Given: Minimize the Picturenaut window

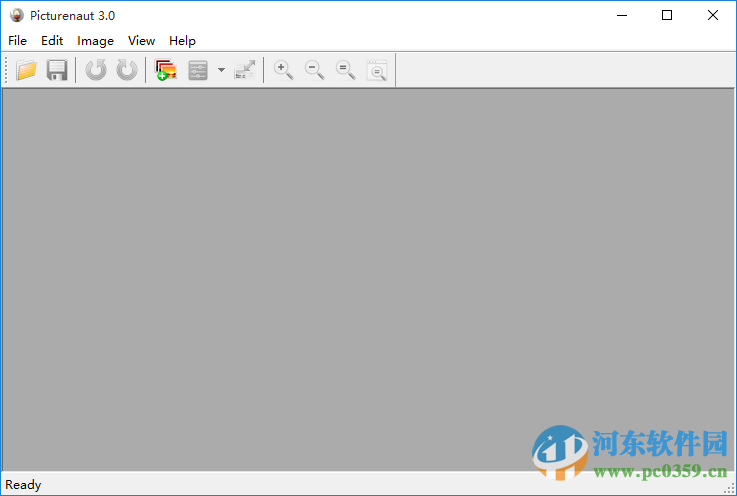Looking at the screenshot, I should [622, 16].
